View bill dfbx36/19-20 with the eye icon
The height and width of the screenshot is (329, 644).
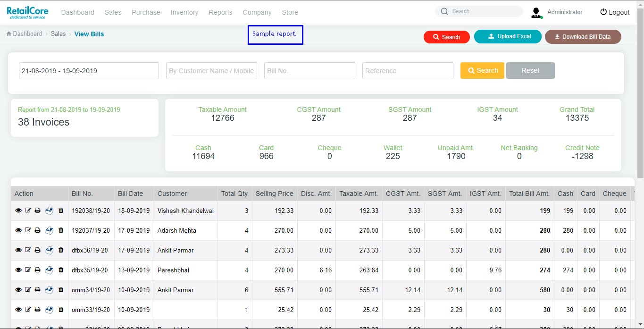[x=18, y=250]
